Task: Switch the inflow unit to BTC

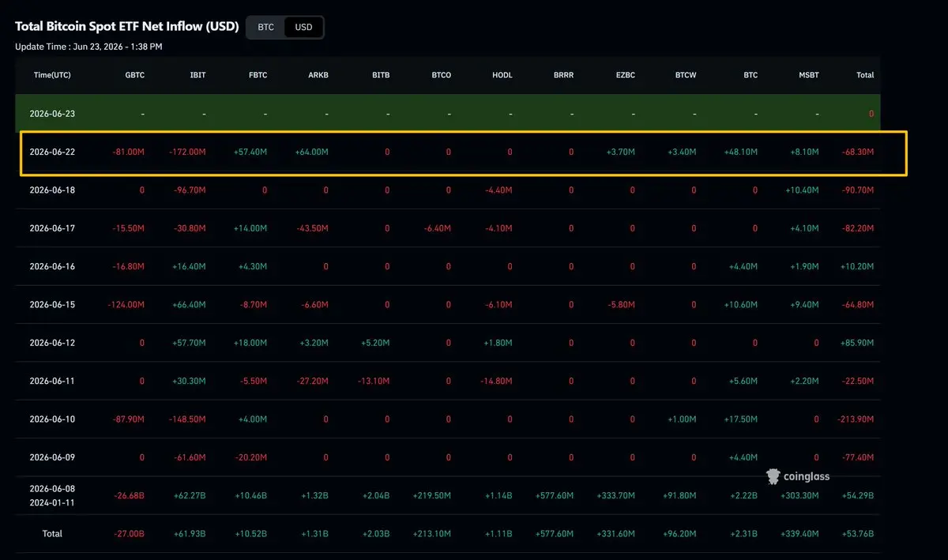Action: tap(266, 27)
